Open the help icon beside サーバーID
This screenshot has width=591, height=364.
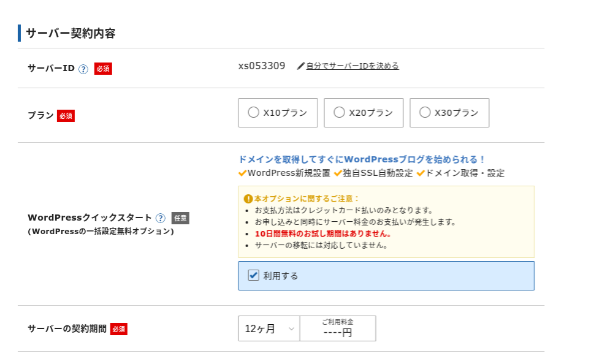(83, 69)
